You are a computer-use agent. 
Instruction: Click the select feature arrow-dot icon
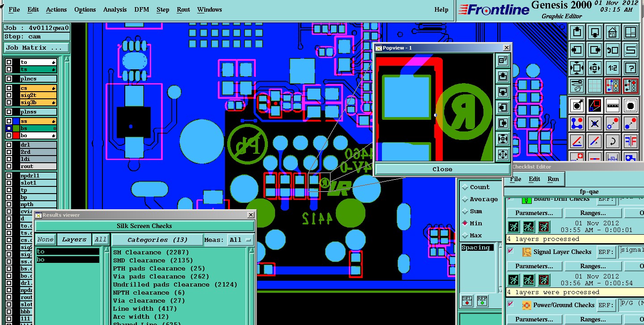point(577,106)
